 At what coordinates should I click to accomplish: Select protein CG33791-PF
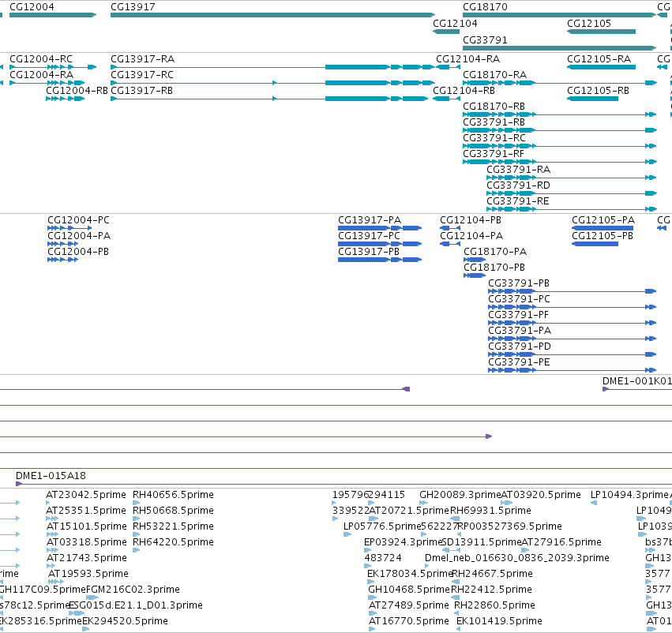[x=519, y=315]
